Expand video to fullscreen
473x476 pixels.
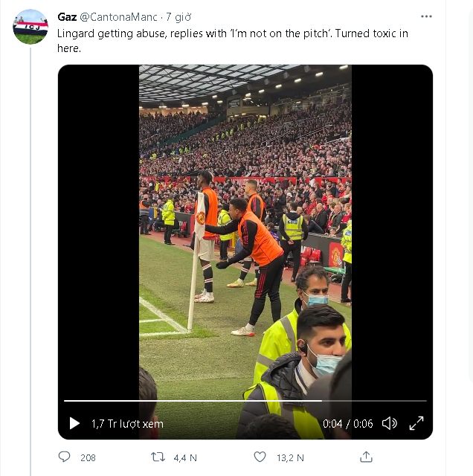point(416,423)
